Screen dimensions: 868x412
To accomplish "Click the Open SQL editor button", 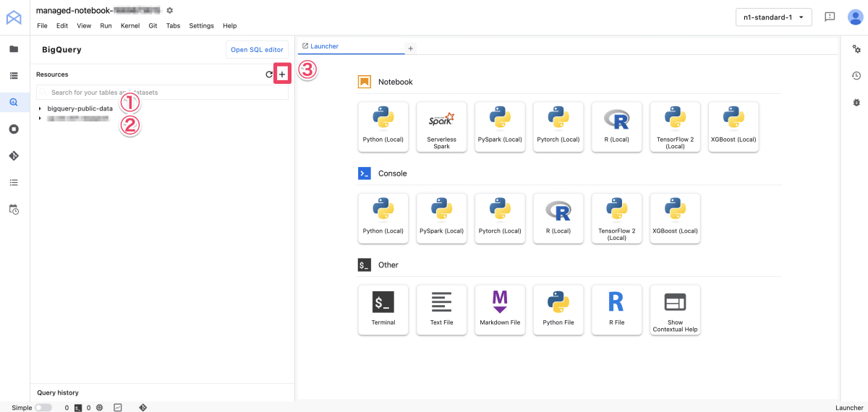I will tap(257, 50).
